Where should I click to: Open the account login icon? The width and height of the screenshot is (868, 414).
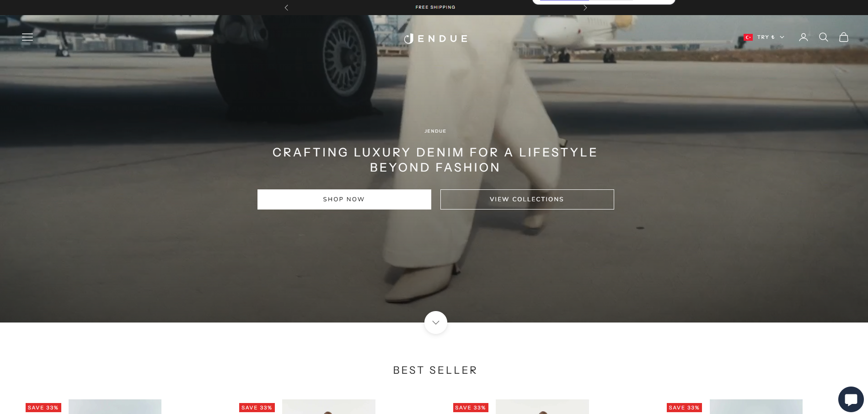[x=803, y=37]
